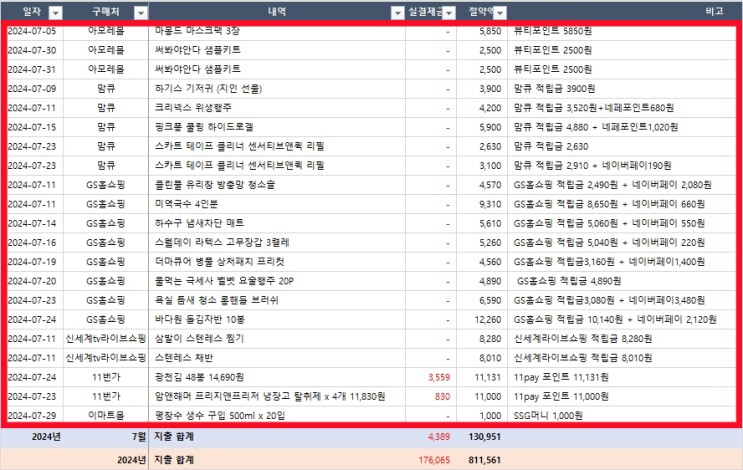Viewport: 743px width, 470px height.
Task: Select note cell GS홈쇼핑 적립금 4,890원
Action: tap(569, 281)
